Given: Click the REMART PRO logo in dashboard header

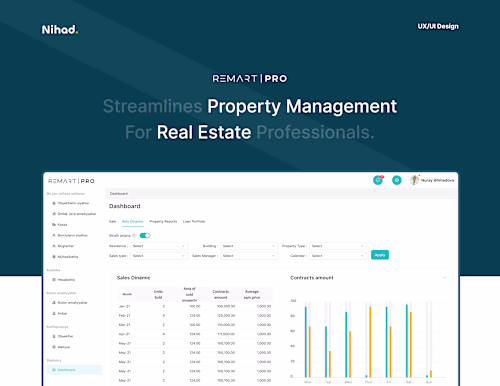Looking at the screenshot, I should 71,181.
